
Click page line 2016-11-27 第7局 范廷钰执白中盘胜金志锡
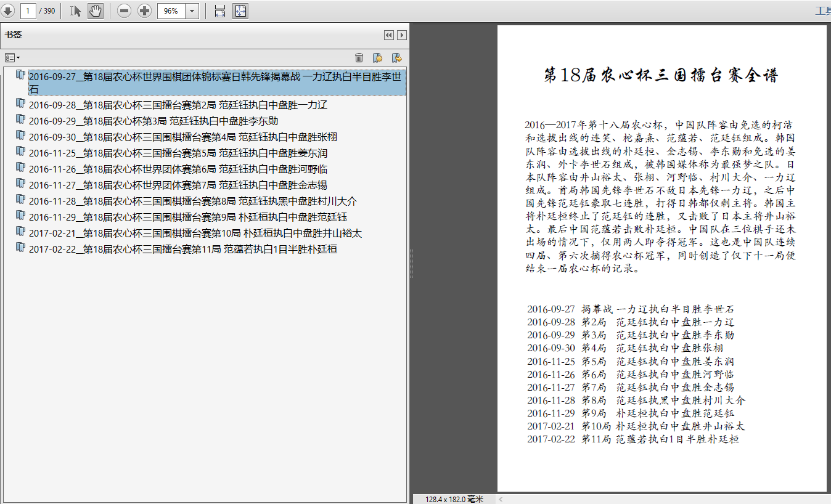[631, 387]
